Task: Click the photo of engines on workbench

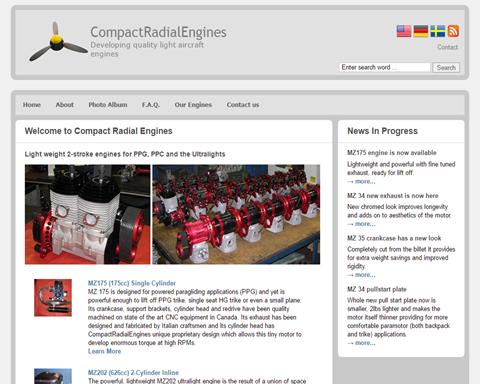Action: 236,214
